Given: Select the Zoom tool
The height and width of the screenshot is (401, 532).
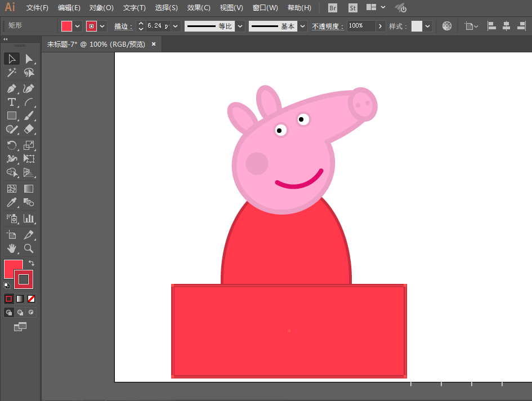Looking at the screenshot, I should pyautogui.click(x=29, y=248).
